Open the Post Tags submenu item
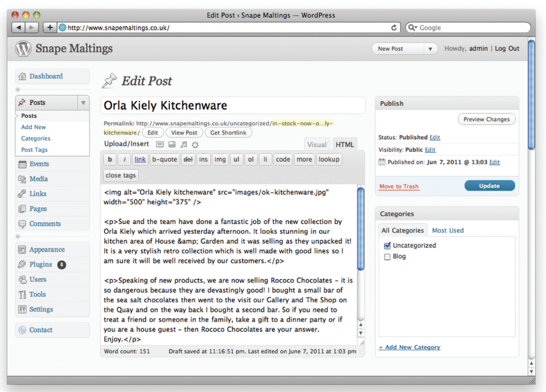This screenshot has height=392, width=546. 34,150
